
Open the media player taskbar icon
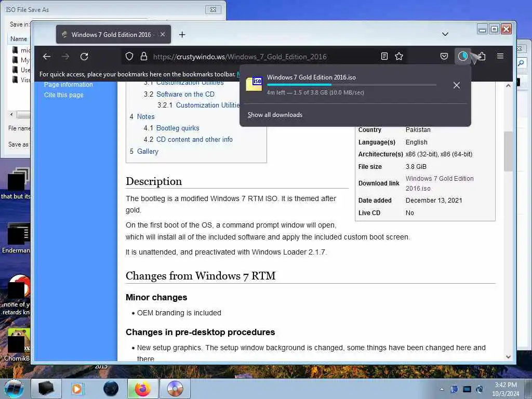tap(77, 389)
